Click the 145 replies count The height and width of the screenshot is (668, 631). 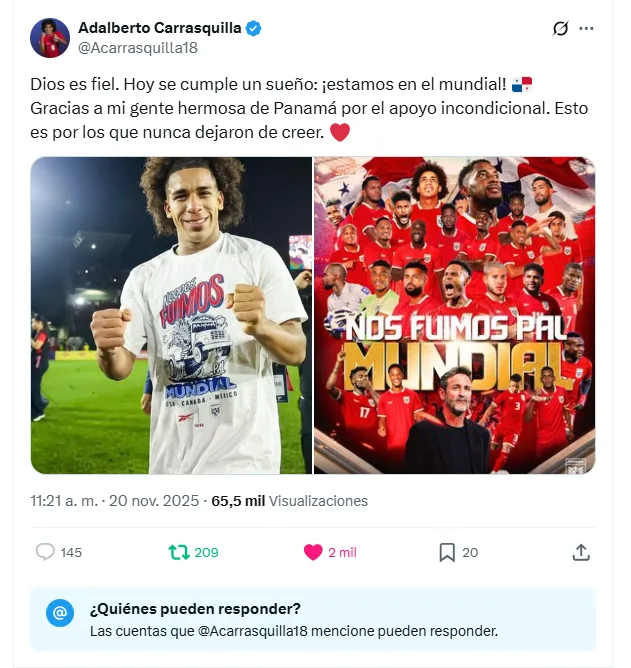pyautogui.click(x=71, y=553)
